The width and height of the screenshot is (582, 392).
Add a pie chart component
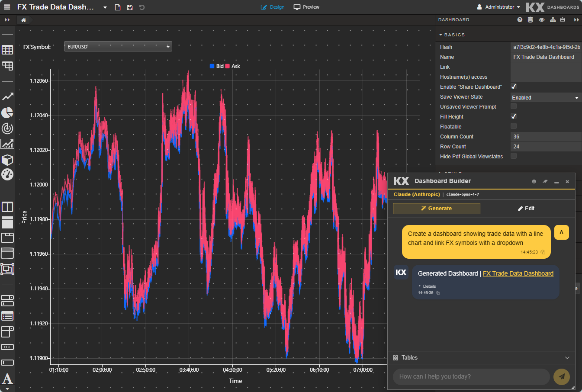coord(7,112)
